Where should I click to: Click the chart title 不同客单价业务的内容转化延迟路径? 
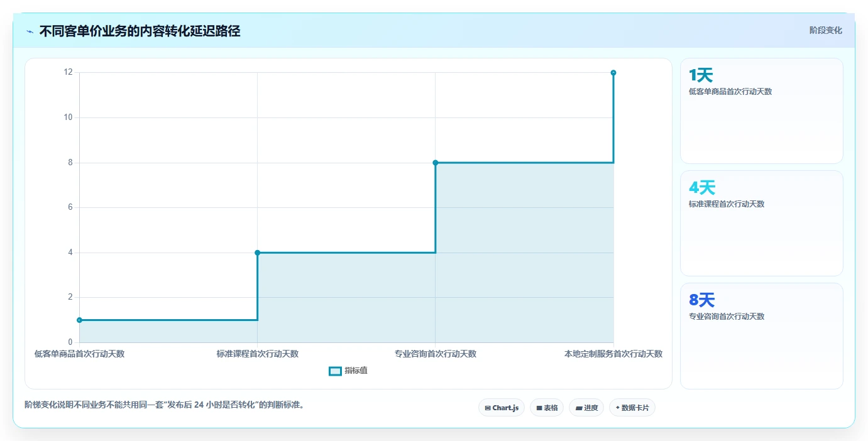(140, 31)
